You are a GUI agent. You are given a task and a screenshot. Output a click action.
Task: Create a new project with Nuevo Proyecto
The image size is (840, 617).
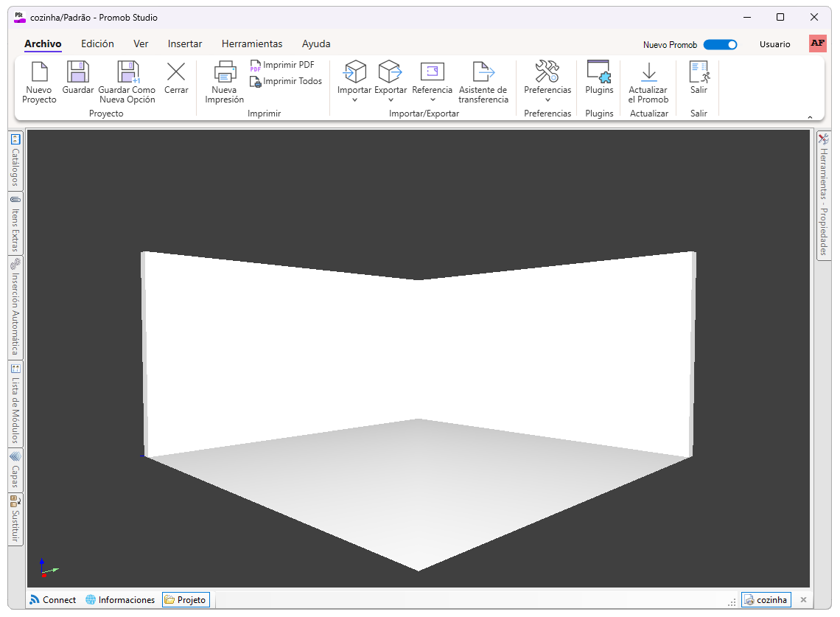[x=39, y=82]
